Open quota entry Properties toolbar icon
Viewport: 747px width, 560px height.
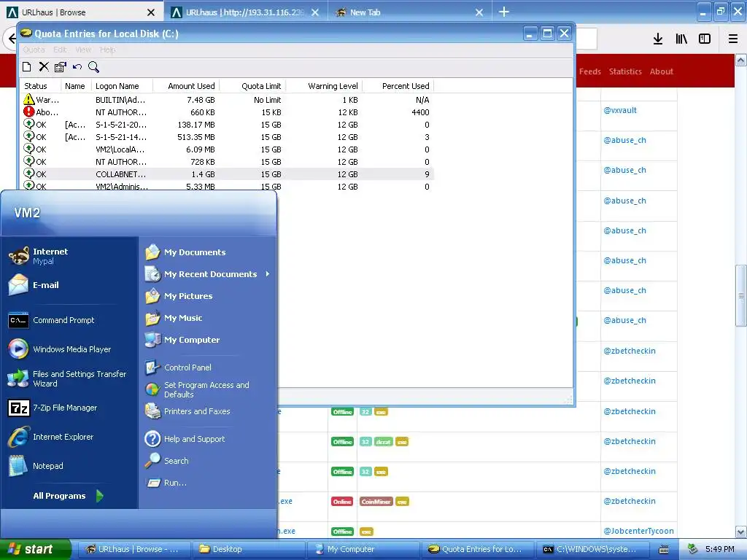[60, 67]
